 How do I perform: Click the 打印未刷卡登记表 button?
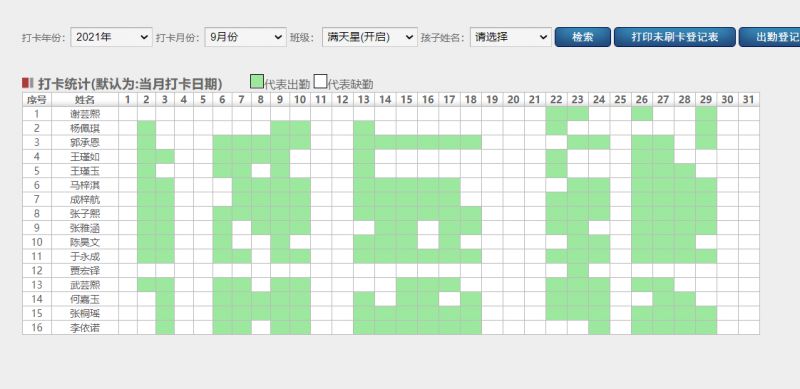pyautogui.click(x=674, y=37)
